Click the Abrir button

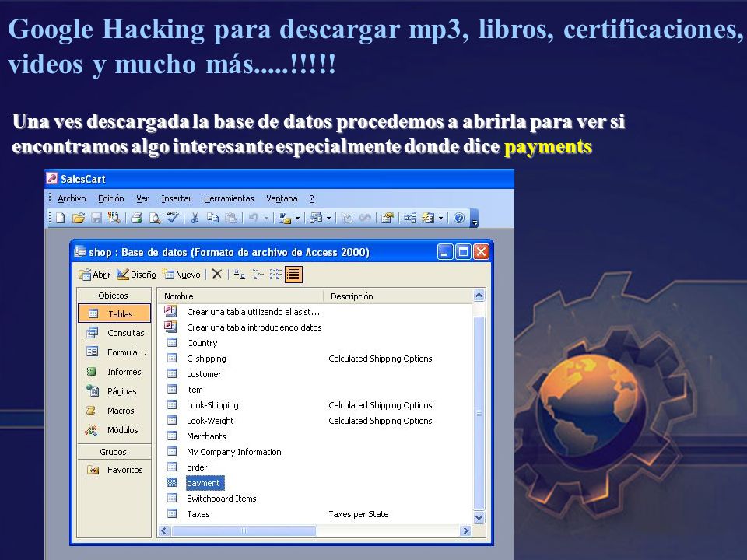tap(95, 275)
